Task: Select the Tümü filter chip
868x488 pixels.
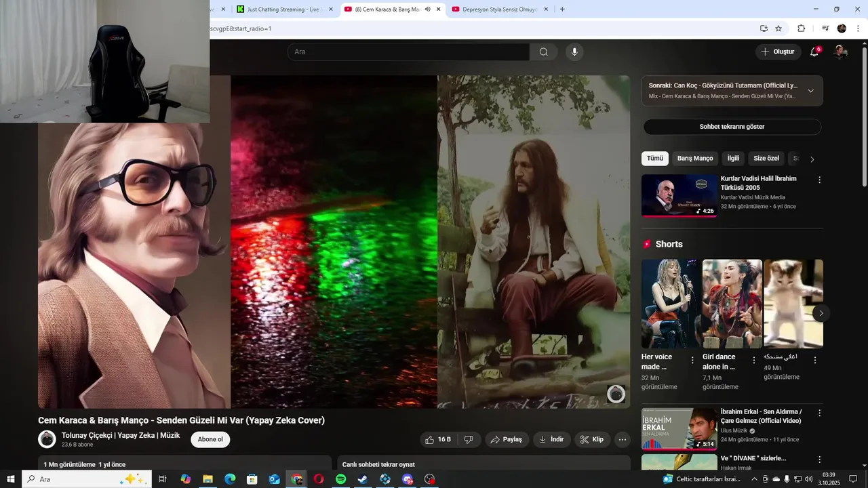Action: [655, 159]
